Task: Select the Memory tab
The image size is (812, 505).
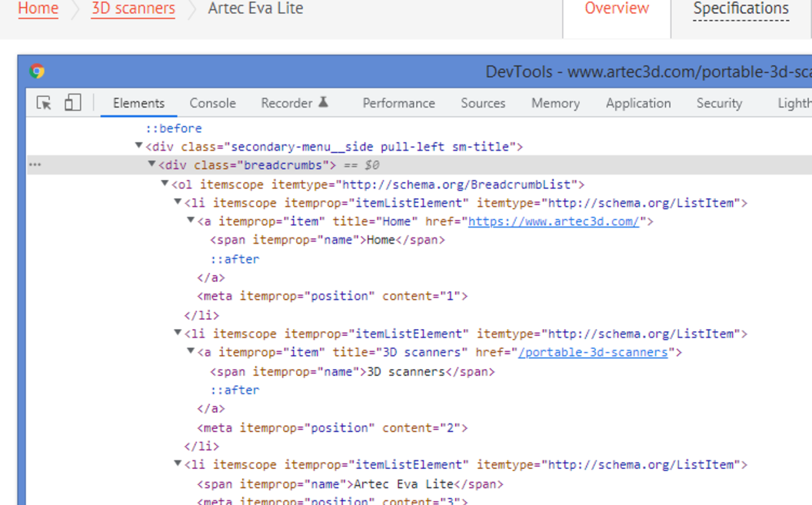Action: click(x=555, y=103)
